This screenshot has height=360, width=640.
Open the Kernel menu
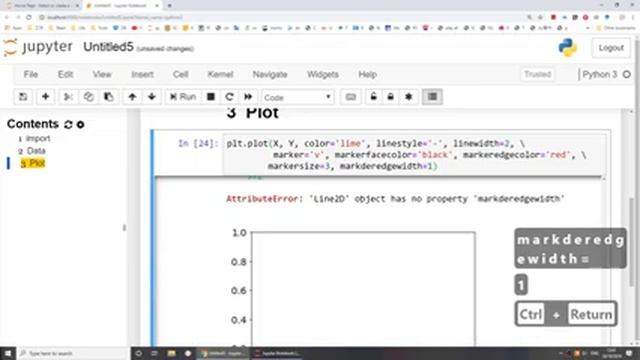pyautogui.click(x=220, y=74)
